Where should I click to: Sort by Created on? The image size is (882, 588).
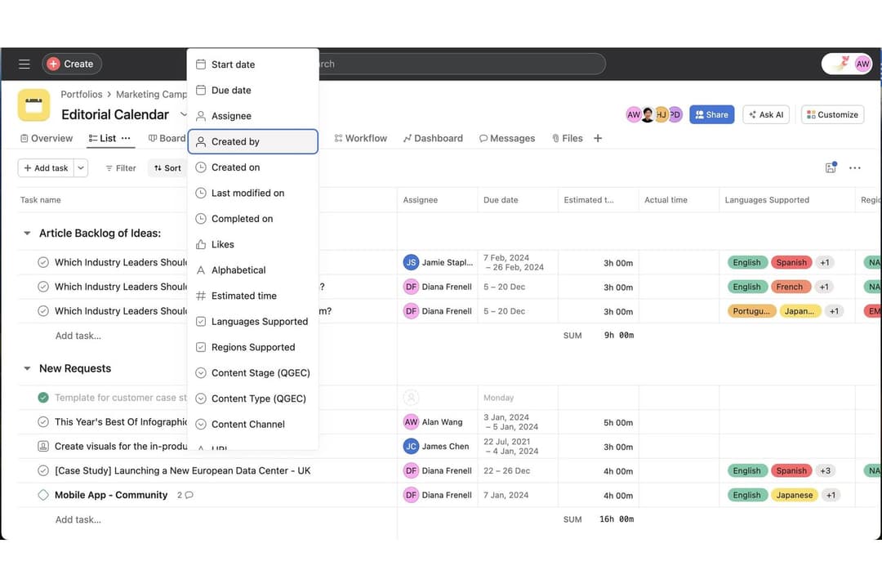click(x=253, y=167)
